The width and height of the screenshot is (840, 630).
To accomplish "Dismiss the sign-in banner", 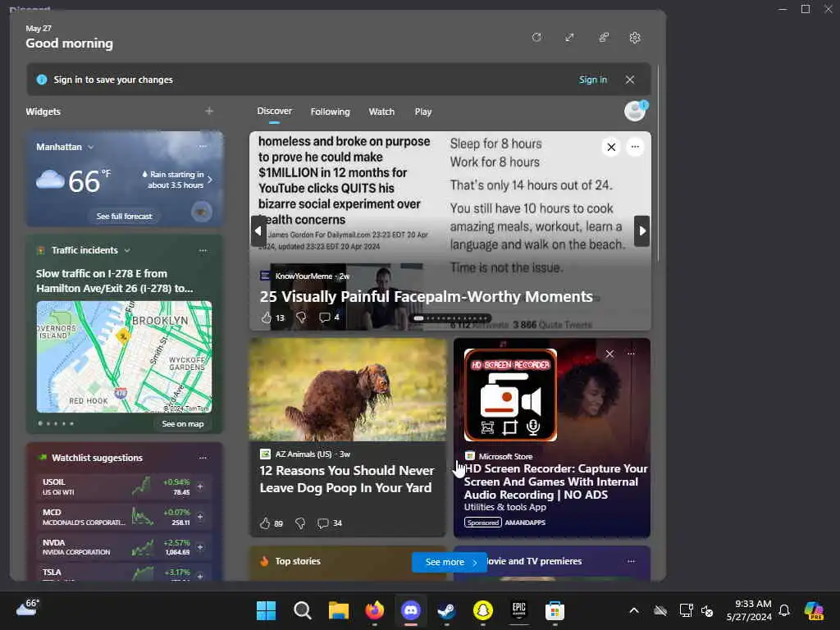I will (x=630, y=80).
